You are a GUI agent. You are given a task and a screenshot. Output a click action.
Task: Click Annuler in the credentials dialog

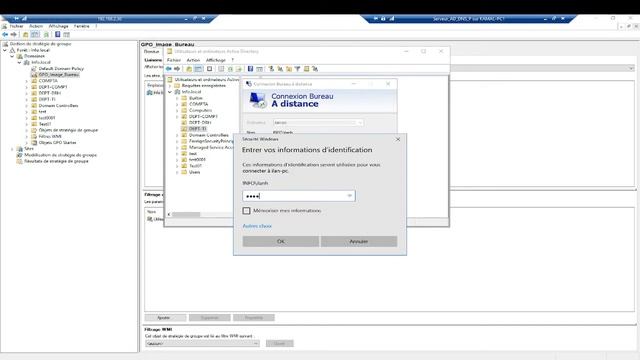click(x=359, y=241)
